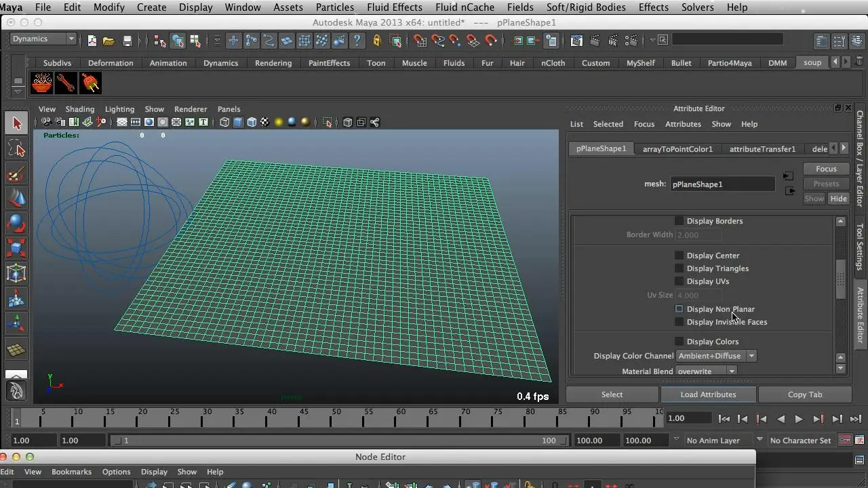The height and width of the screenshot is (488, 868).
Task: Click the open scene folder icon
Action: [108, 41]
